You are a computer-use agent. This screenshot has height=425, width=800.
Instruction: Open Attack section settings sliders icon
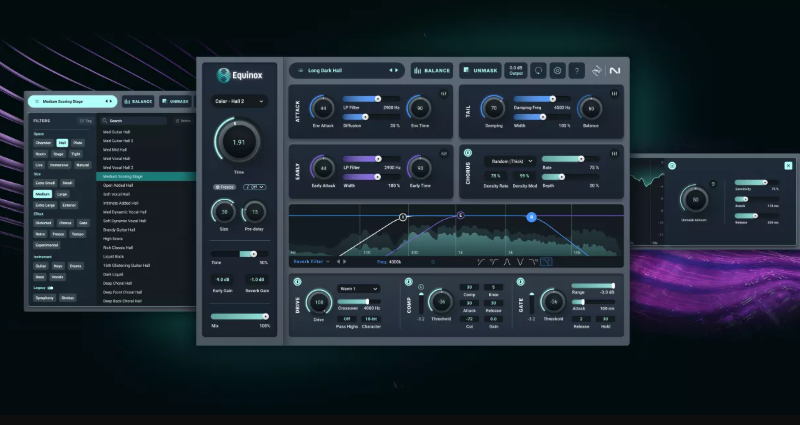click(443, 93)
